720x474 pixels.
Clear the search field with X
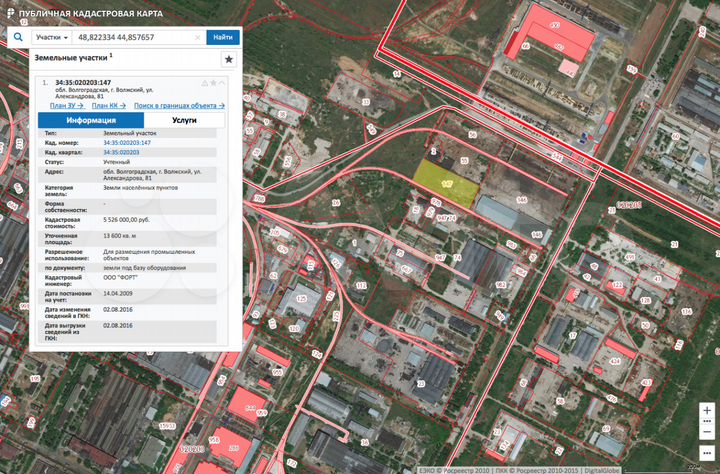point(197,37)
